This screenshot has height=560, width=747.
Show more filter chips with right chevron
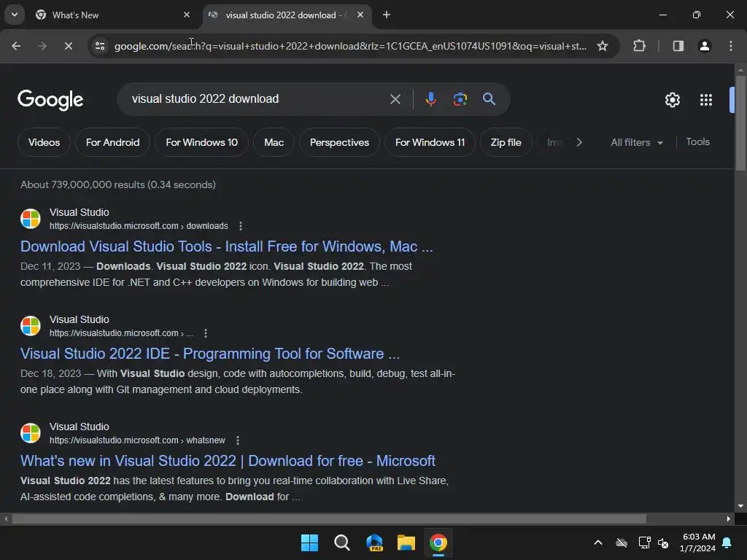coord(578,142)
